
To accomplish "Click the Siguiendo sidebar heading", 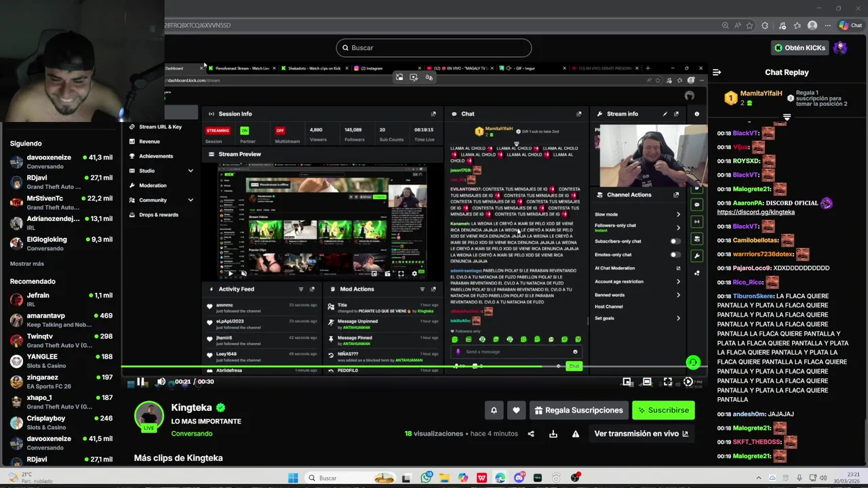I will coord(26,144).
